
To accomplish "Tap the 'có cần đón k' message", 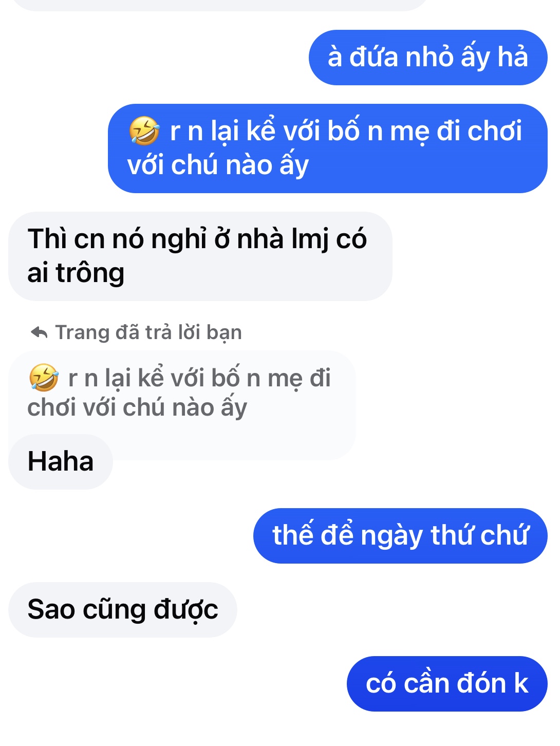I will 447,683.
